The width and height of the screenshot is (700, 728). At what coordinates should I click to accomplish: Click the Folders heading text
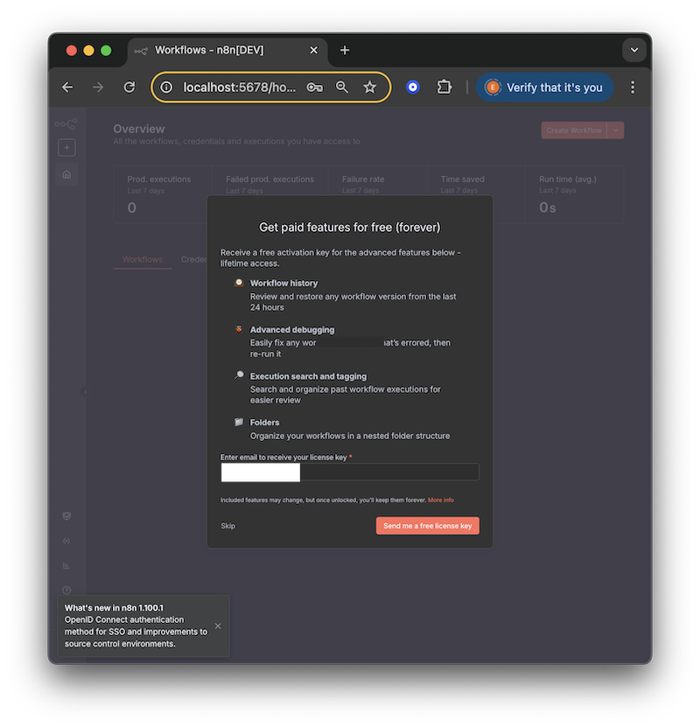coord(264,423)
